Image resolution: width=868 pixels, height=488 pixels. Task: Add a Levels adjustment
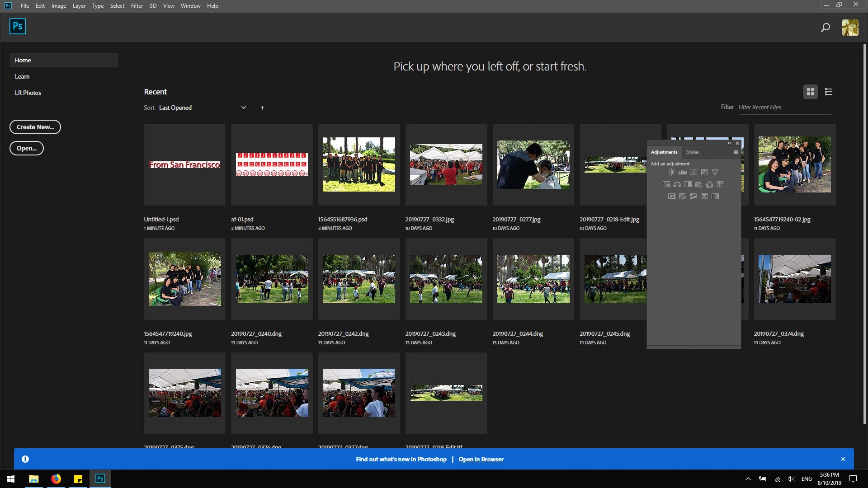[682, 172]
